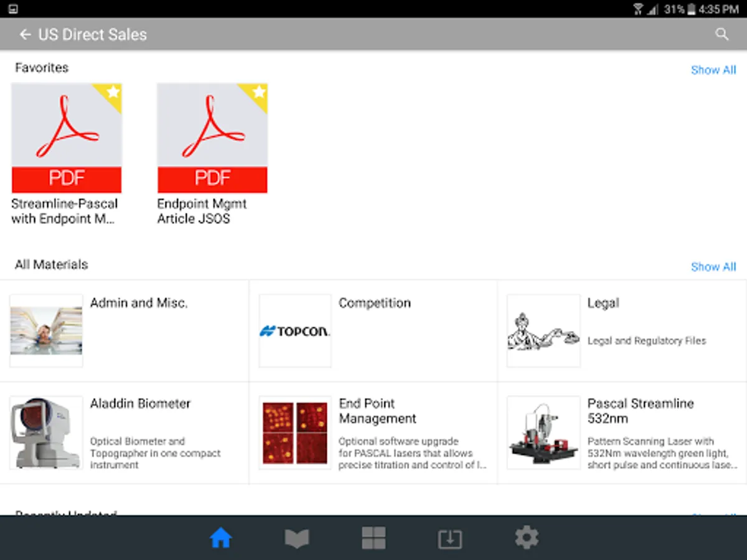Open Admin and Misc. folder title
This screenshot has height=560, width=747.
pos(139,303)
